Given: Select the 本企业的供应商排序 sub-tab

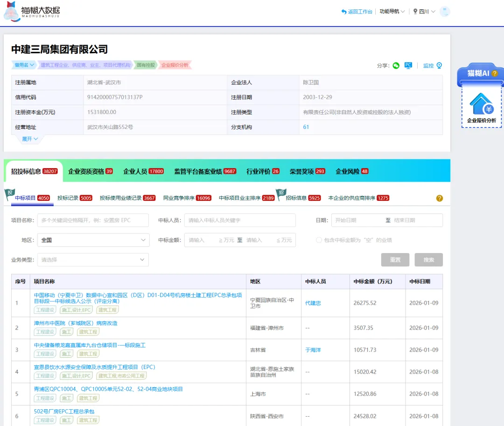Looking at the screenshot, I should 358,198.
